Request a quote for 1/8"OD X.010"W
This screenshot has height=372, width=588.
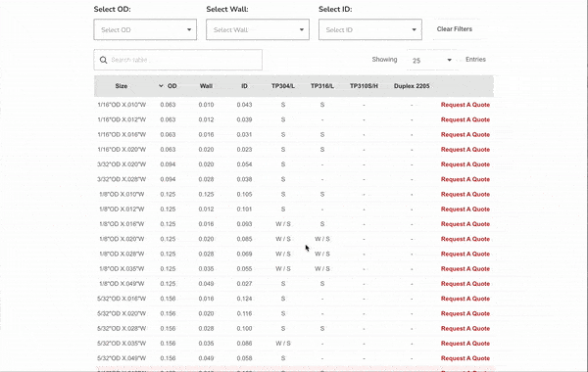pos(465,194)
